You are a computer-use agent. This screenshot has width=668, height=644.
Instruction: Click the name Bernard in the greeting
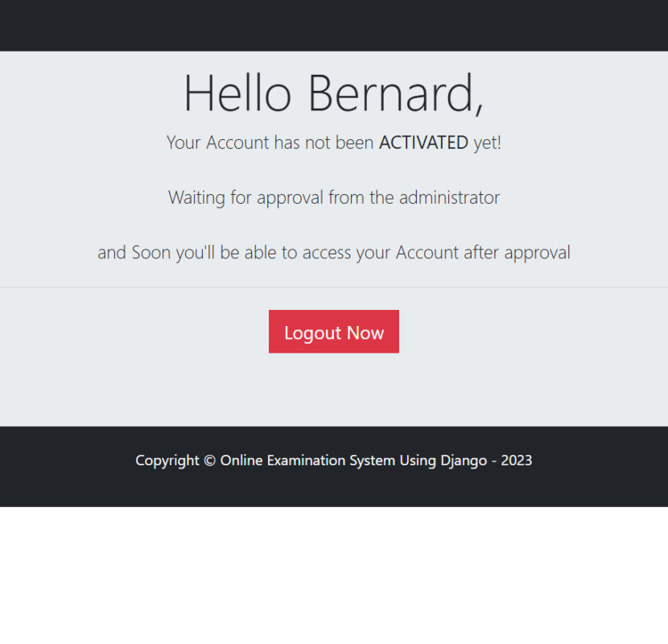pyautogui.click(x=395, y=93)
